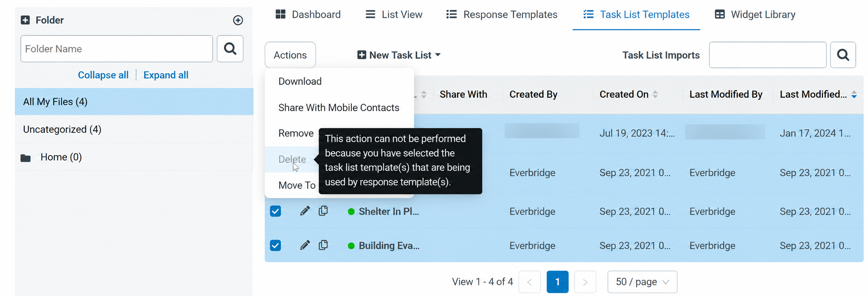Image resolution: width=868 pixels, height=296 pixels.
Task: Click the add folder circle-plus icon
Action: tap(238, 20)
